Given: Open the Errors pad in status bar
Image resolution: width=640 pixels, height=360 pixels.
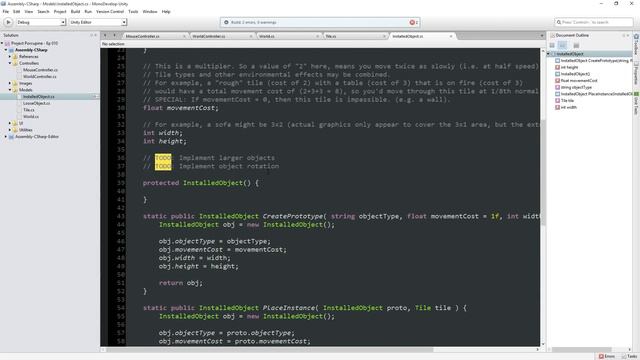Looking at the screenshot, I should pos(607,356).
